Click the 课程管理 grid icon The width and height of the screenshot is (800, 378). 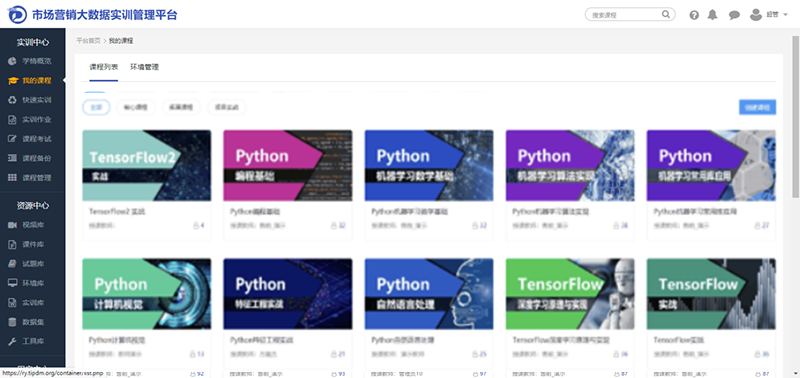13,178
